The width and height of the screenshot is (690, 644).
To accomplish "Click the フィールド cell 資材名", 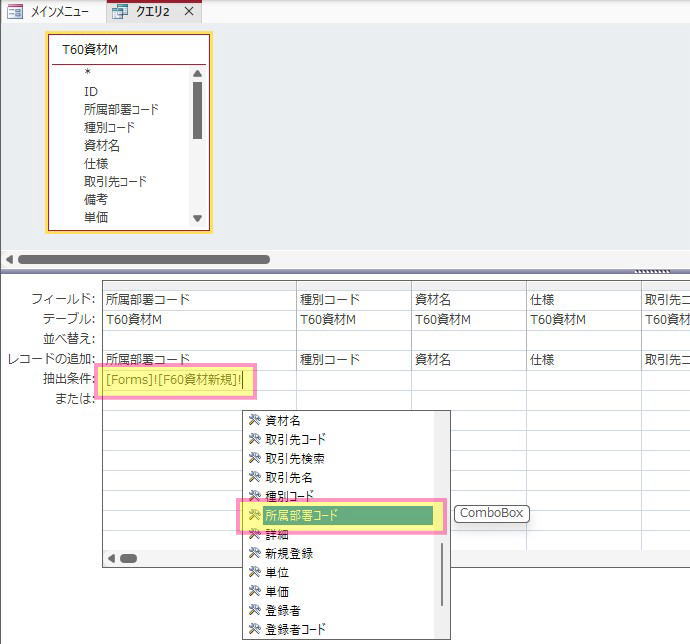I will 469,300.
